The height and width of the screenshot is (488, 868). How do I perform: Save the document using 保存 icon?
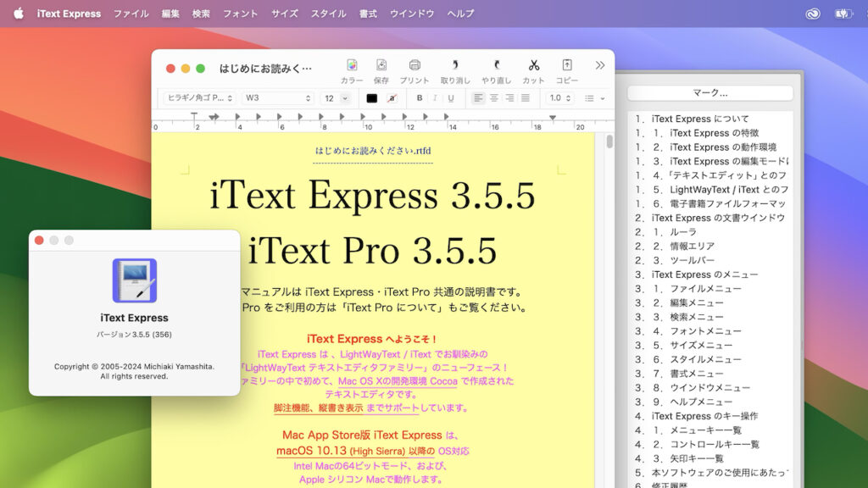pyautogui.click(x=383, y=66)
